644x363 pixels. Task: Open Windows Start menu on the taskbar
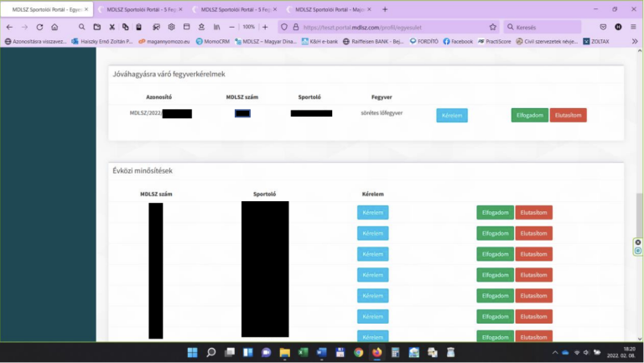(x=192, y=352)
